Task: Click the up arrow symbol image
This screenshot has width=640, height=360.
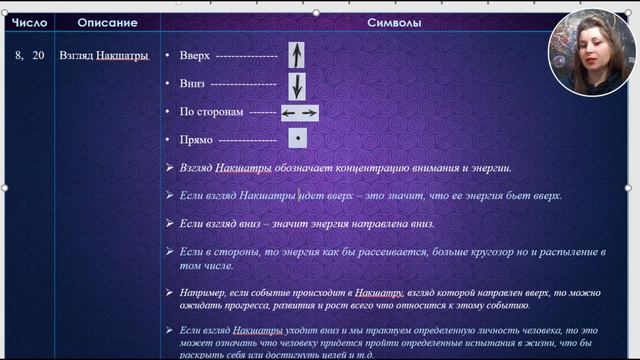Action: point(296,55)
